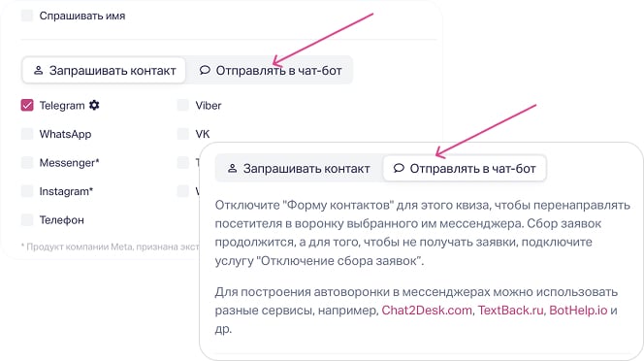
Task: Enable the 'Спрашивать имя' checkbox
Action: coord(27,16)
